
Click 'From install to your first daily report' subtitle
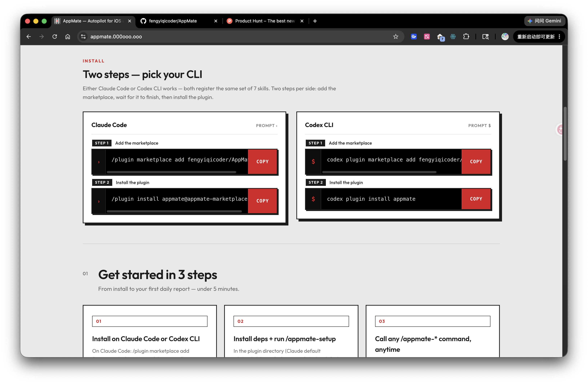tap(169, 289)
